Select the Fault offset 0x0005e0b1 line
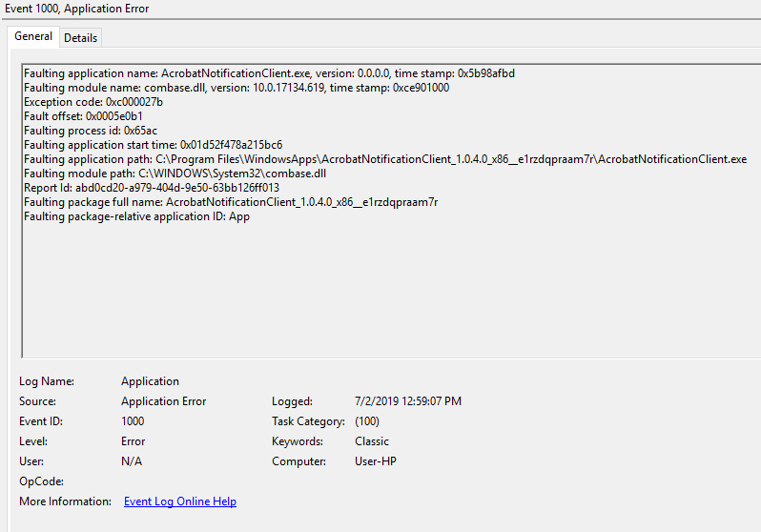The width and height of the screenshot is (761, 532). [x=83, y=116]
